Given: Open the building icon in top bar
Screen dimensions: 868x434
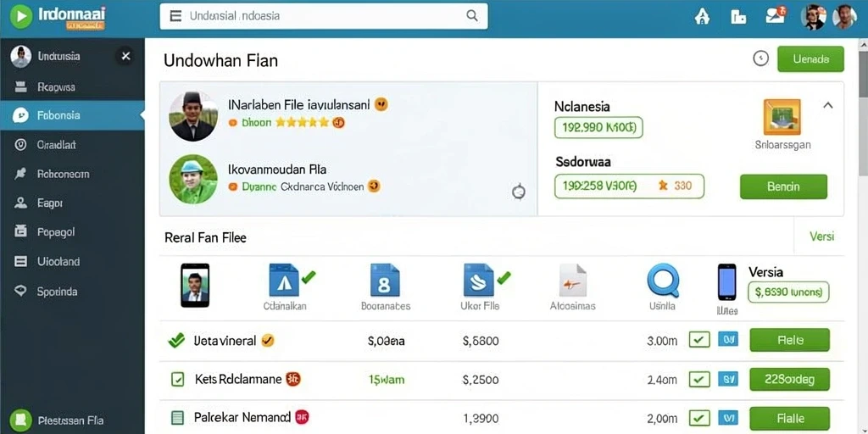Looking at the screenshot, I should [738, 17].
